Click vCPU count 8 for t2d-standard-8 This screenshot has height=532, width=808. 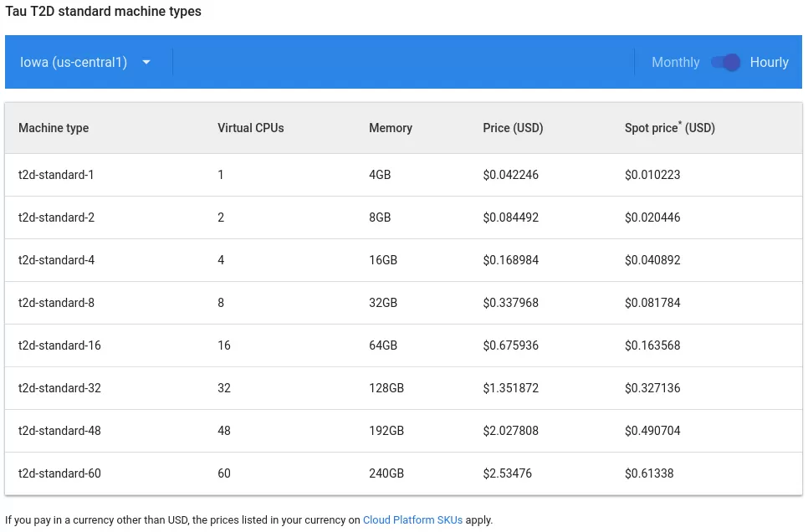tap(221, 303)
